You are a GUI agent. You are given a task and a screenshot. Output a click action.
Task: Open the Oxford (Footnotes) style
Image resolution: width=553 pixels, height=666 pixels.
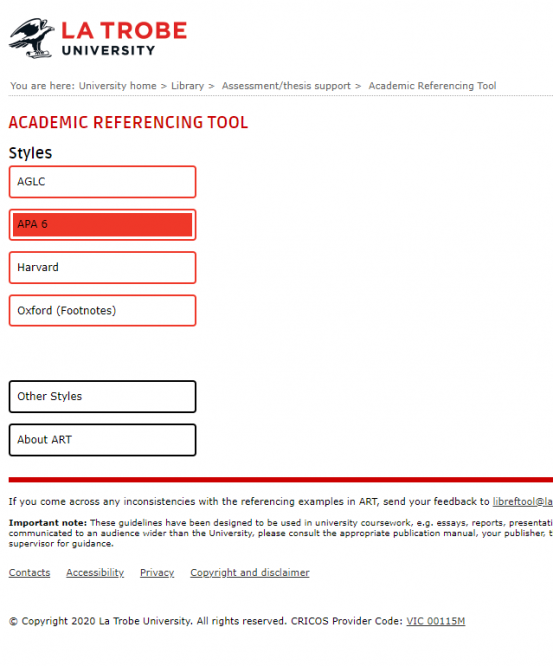102,310
